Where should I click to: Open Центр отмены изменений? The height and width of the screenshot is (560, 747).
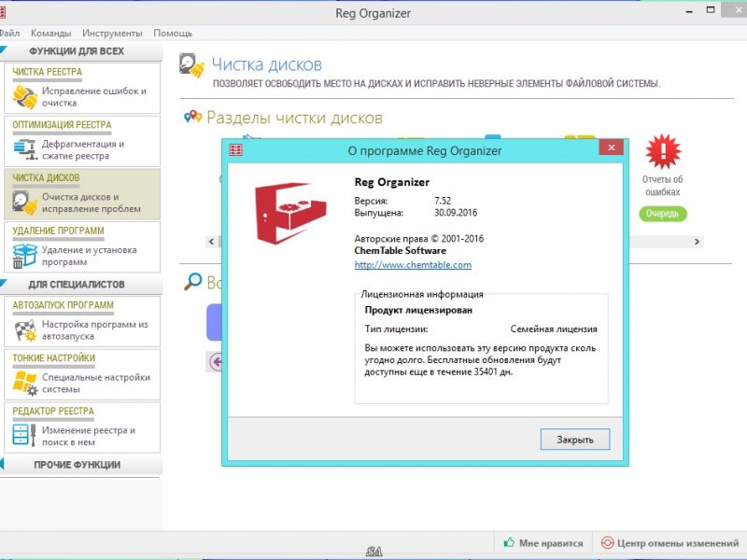tap(670, 543)
